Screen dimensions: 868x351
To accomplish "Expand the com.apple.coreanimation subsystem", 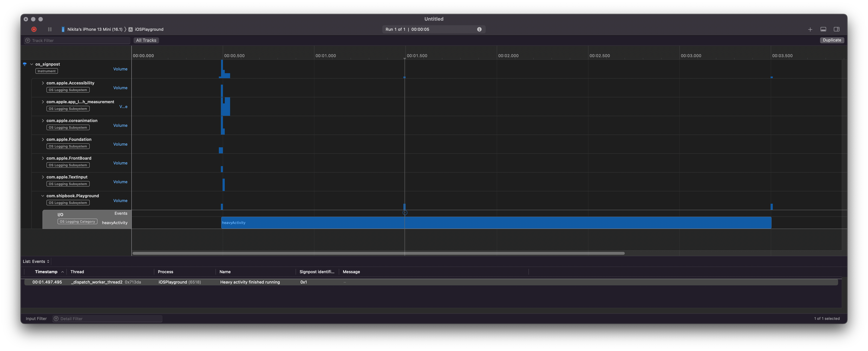I will click(x=43, y=121).
